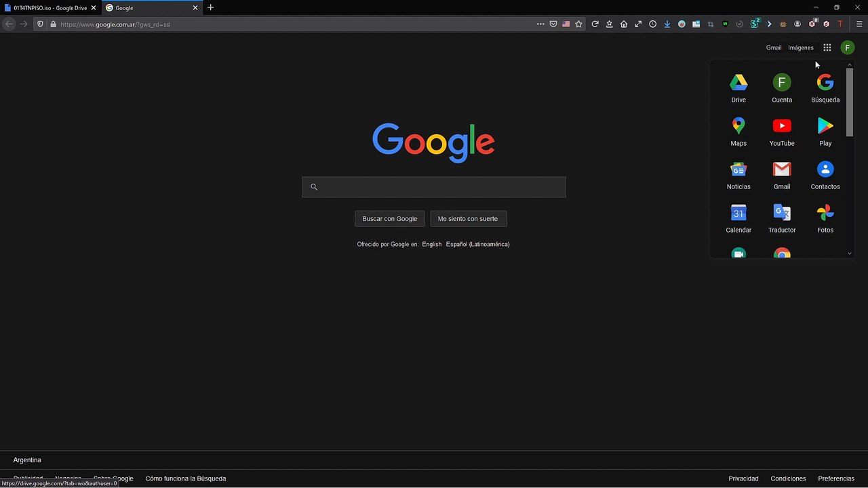Viewport: 868px width, 488px height.
Task: Open YouTube from the apps panel
Action: click(x=782, y=132)
